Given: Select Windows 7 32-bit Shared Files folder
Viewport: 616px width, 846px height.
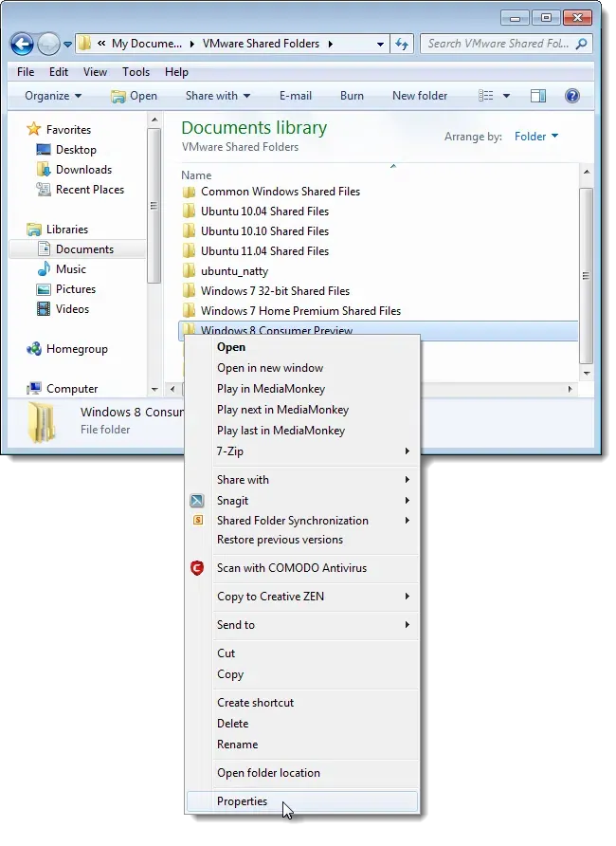Looking at the screenshot, I should pyautogui.click(x=275, y=291).
